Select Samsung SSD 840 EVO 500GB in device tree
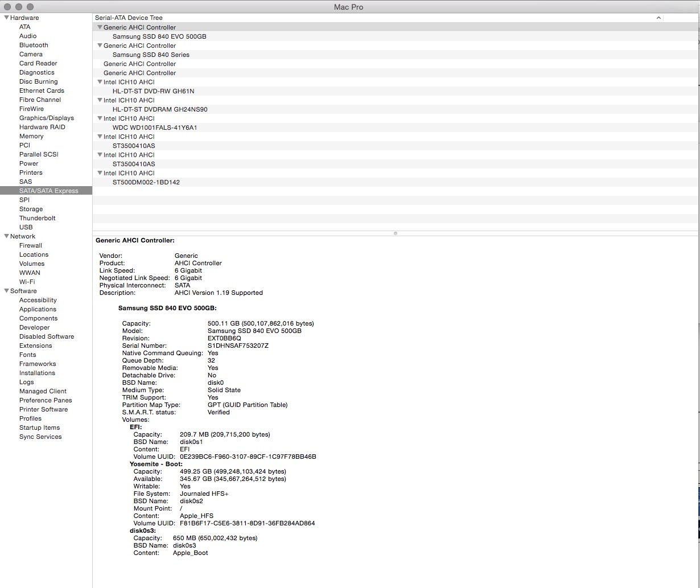Viewport: 700px width, 588px height. click(159, 36)
